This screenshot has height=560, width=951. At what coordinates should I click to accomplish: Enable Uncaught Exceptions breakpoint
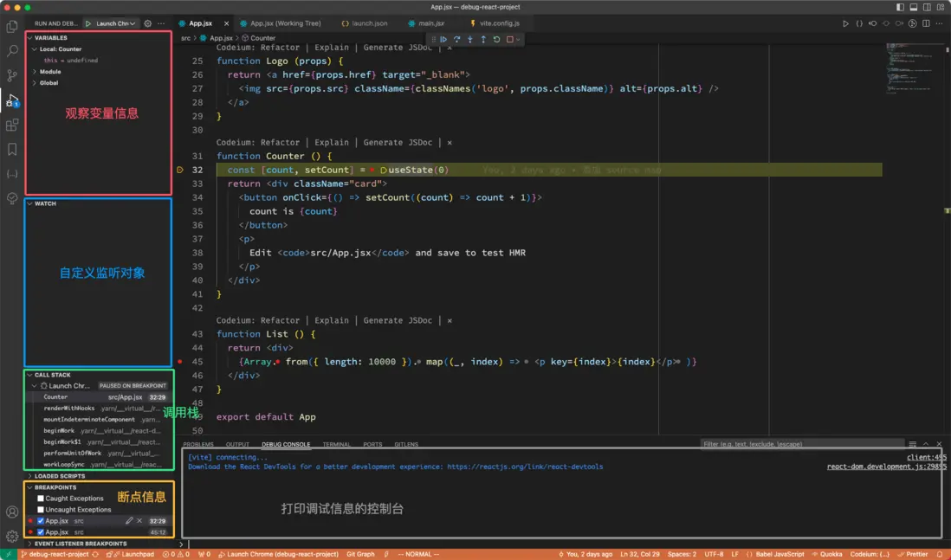click(x=41, y=510)
